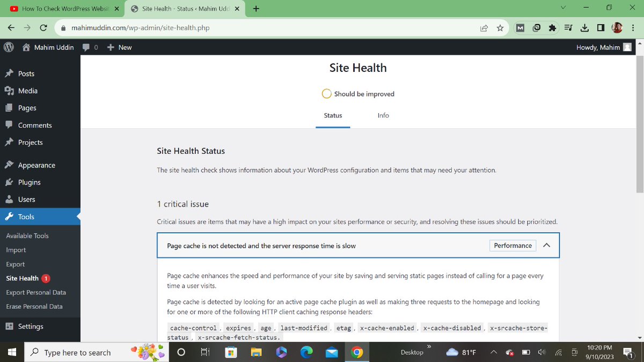Open Export under Tools
The width and height of the screenshot is (644, 362).
[16, 264]
